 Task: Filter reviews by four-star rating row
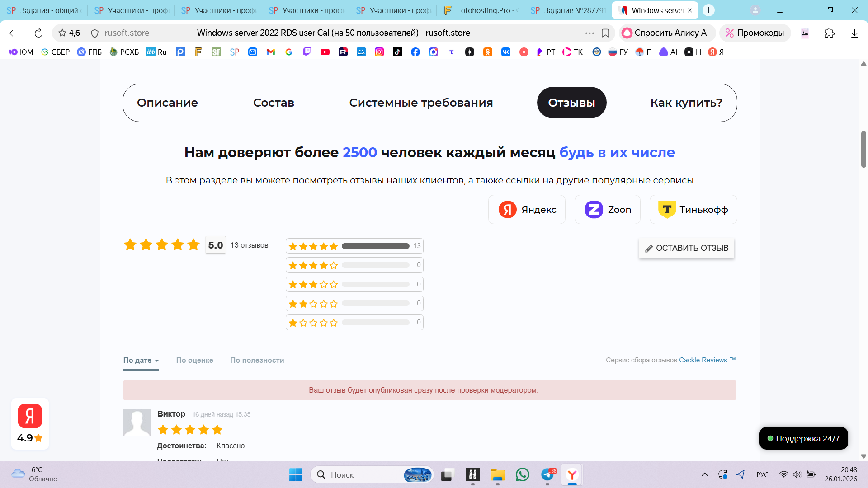pyautogui.click(x=354, y=265)
